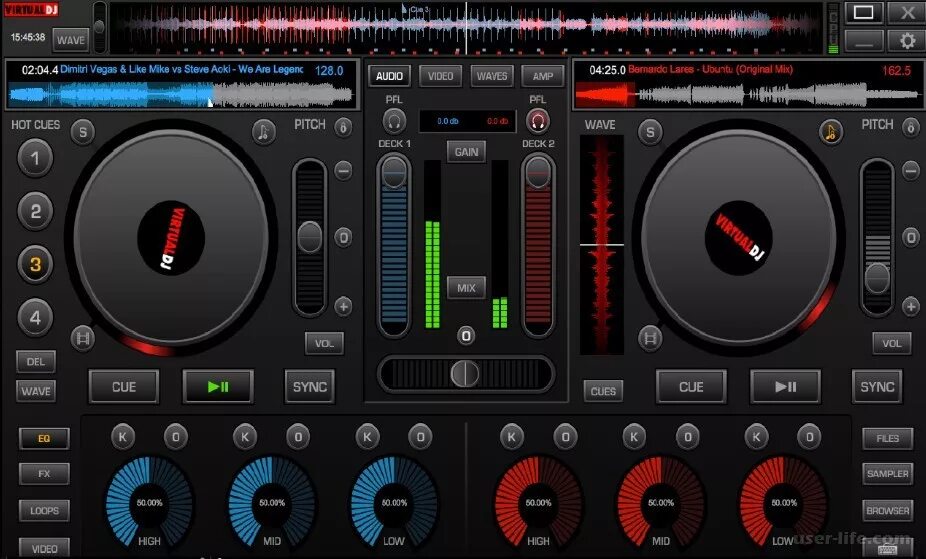Play or pause deck 2
This screenshot has height=559, width=926.
(785, 387)
